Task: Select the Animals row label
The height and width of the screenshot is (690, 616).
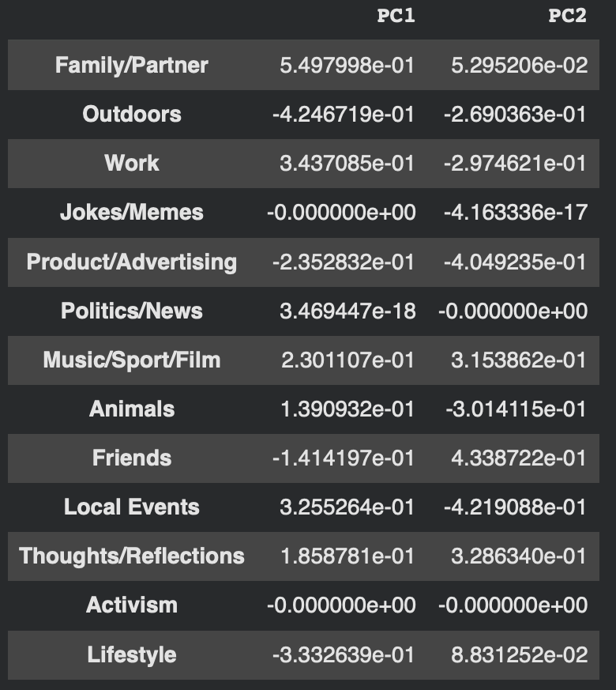Action: [x=132, y=409]
